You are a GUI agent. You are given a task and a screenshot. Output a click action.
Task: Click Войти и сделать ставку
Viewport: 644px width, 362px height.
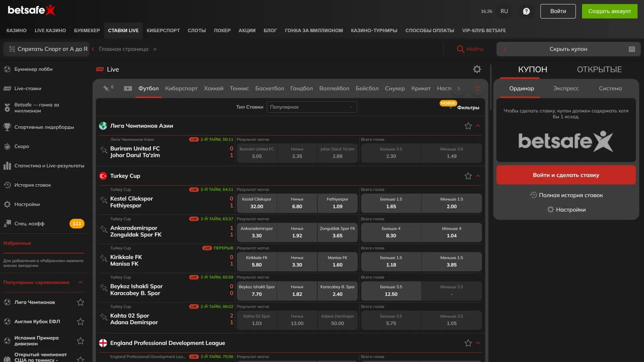pos(566,175)
